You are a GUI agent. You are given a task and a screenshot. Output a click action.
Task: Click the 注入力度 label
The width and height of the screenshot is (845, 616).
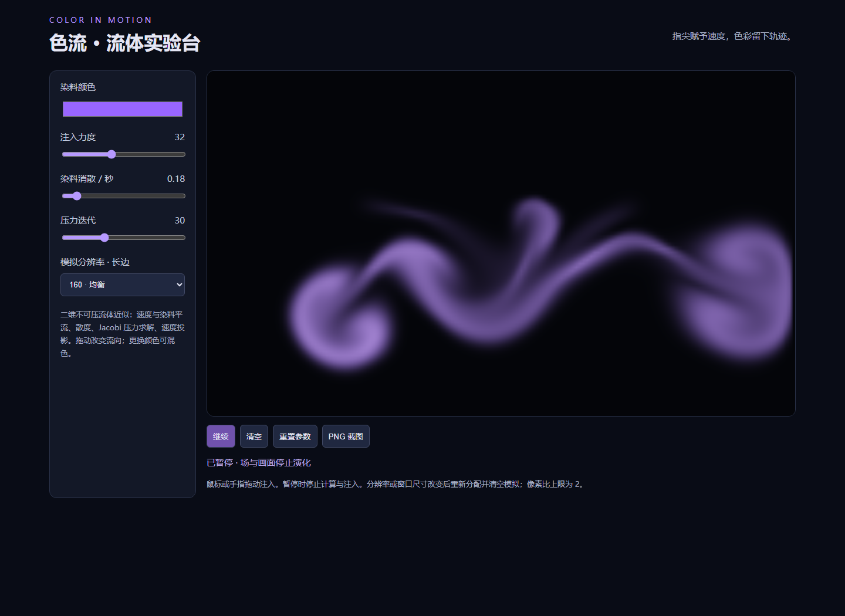click(78, 137)
